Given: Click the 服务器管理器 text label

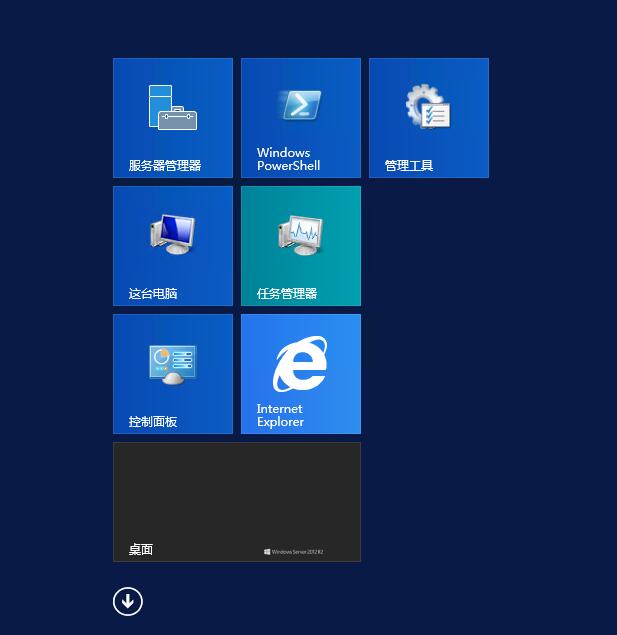Looking at the screenshot, I should pos(165,166).
